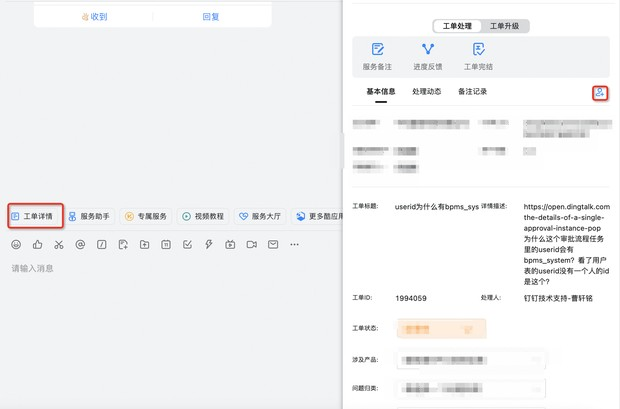620x409 pixels.
Task: Open 视频教程 video tutorials
Action: pyautogui.click(x=203, y=216)
